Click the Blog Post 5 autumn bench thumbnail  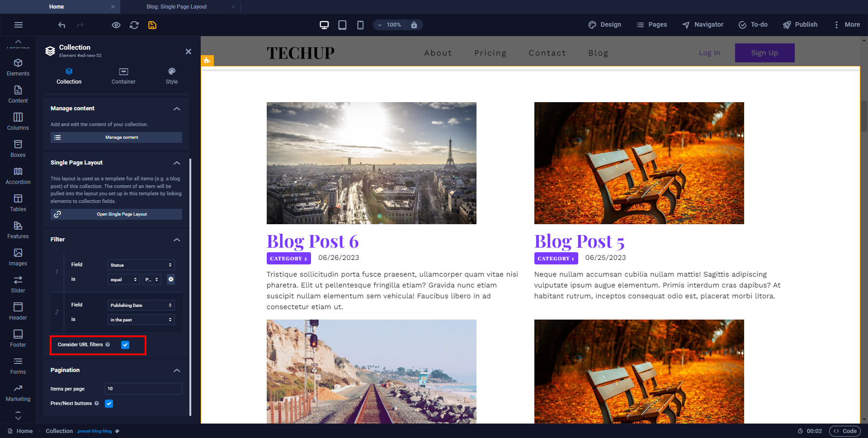639,163
